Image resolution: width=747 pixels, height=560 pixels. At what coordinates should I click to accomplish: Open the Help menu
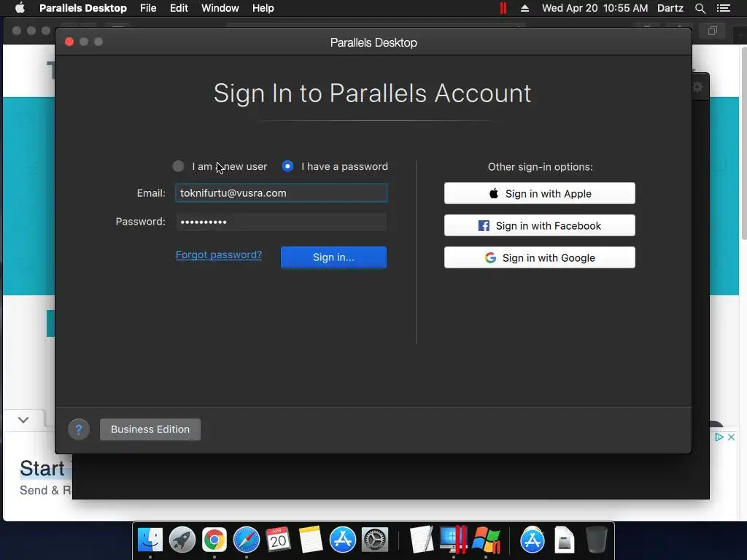tap(263, 8)
